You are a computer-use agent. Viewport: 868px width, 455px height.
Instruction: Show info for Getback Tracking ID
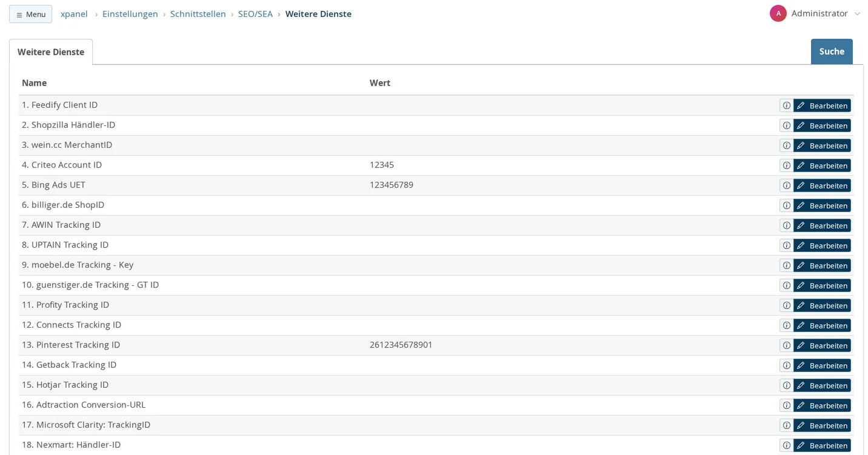786,365
